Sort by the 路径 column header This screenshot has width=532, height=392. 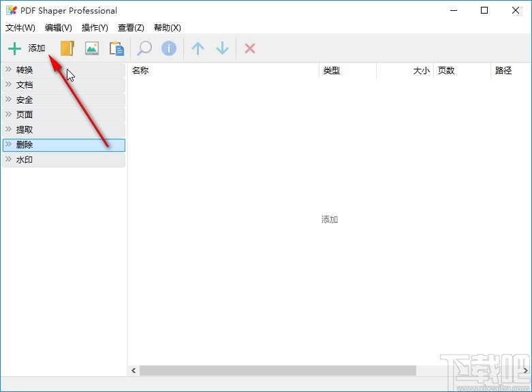[512, 71]
